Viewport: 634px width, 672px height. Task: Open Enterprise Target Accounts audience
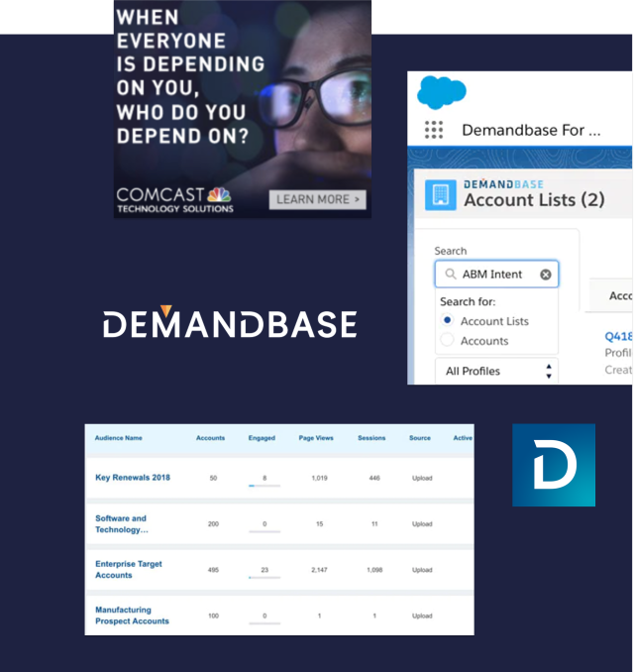click(129, 570)
